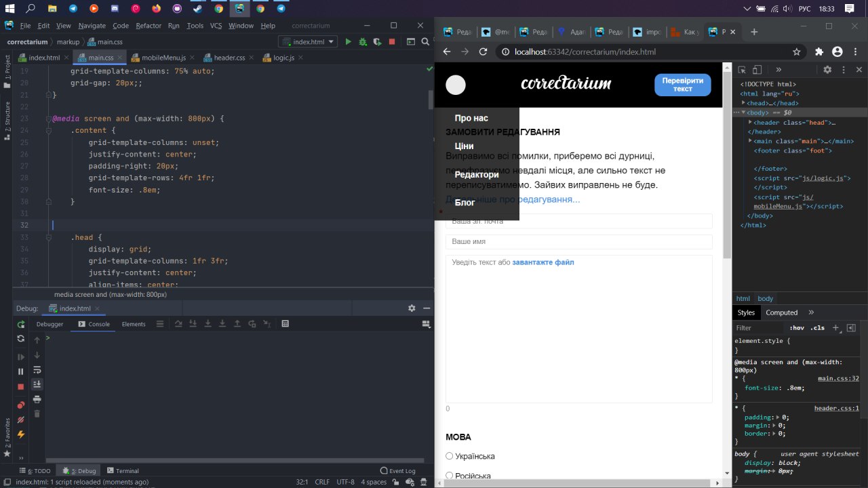This screenshot has width=868, height=488.
Task: Open DevTools three-dot menu
Action: click(x=844, y=70)
